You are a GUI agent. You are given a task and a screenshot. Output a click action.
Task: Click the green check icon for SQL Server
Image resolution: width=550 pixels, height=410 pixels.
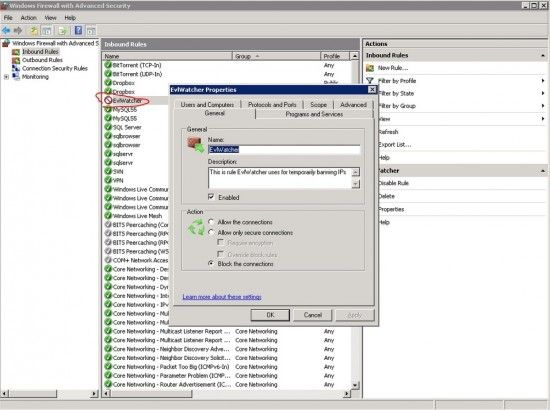click(108, 127)
